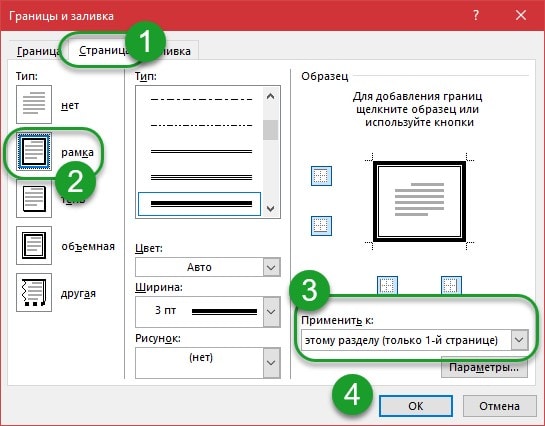Select the "рамка" box border icon
This screenshot has height=426, width=545.
tap(34, 151)
